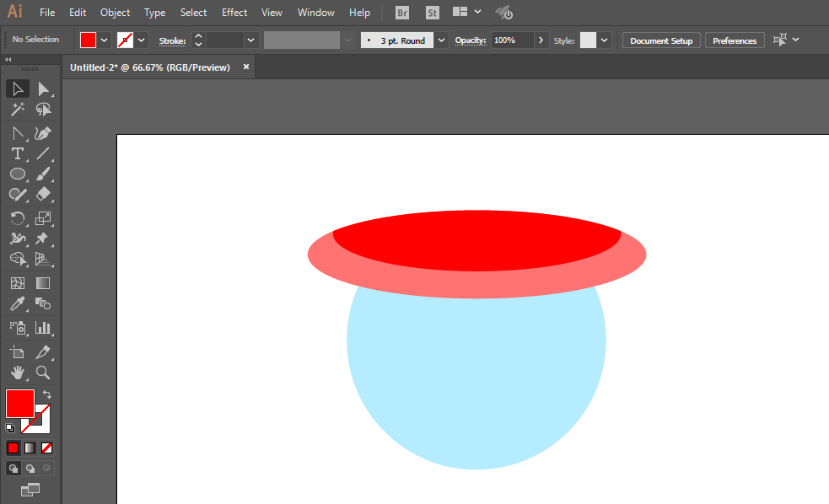Open the File menu

[47, 12]
